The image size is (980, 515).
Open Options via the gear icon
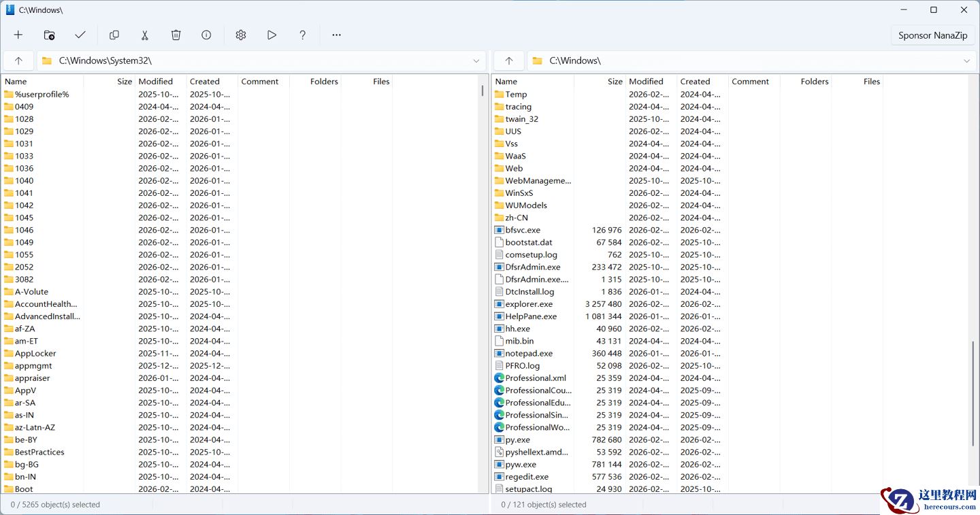click(241, 35)
